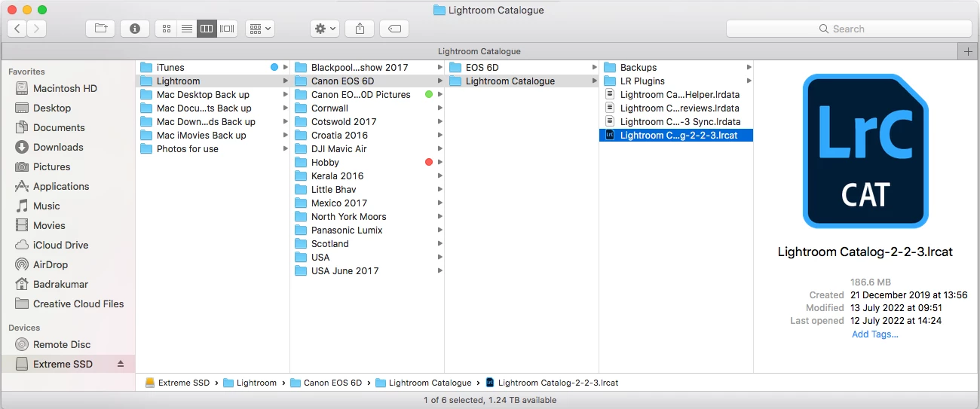
Task: Click the blue tag dot beside iTunes
Action: click(x=274, y=67)
